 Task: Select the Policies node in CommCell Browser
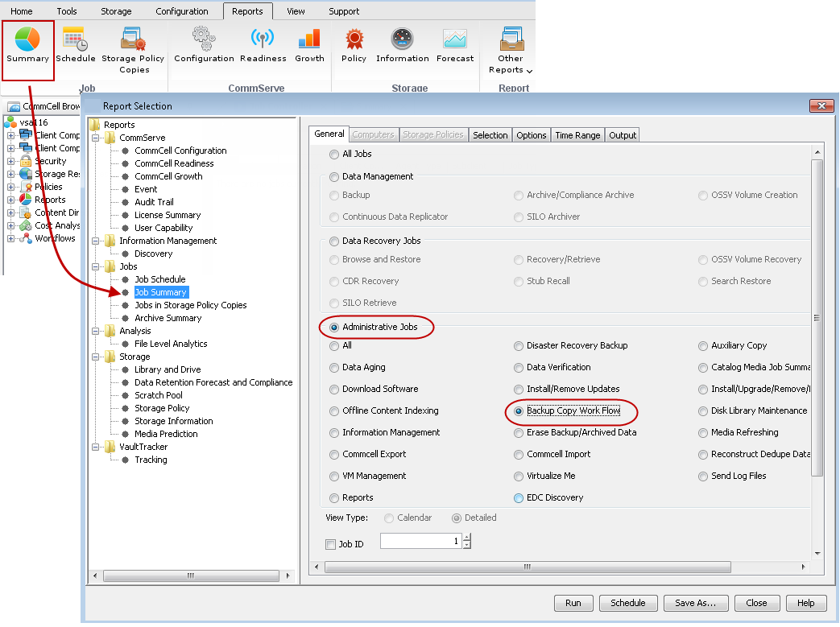click(48, 187)
